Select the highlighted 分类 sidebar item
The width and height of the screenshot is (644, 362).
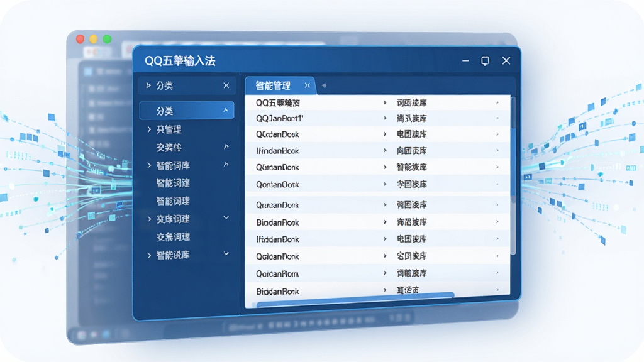coord(187,111)
